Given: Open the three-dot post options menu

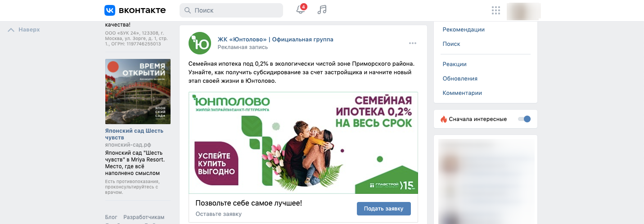Looking at the screenshot, I should click(x=413, y=43).
